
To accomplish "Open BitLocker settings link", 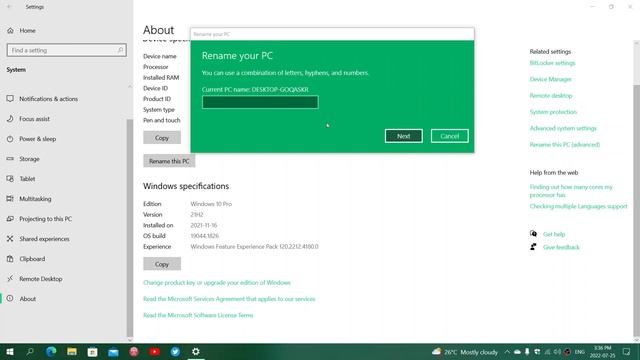I will pyautogui.click(x=552, y=63).
